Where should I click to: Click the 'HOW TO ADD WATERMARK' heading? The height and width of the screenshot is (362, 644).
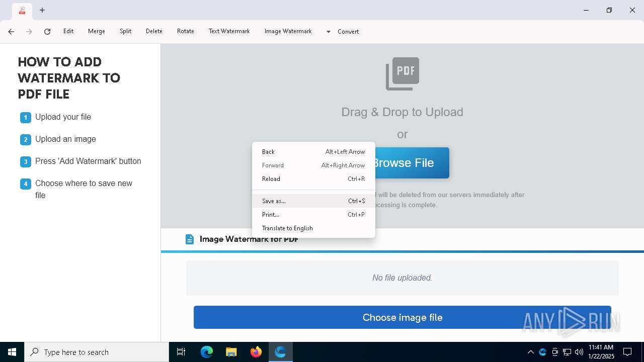click(x=69, y=78)
